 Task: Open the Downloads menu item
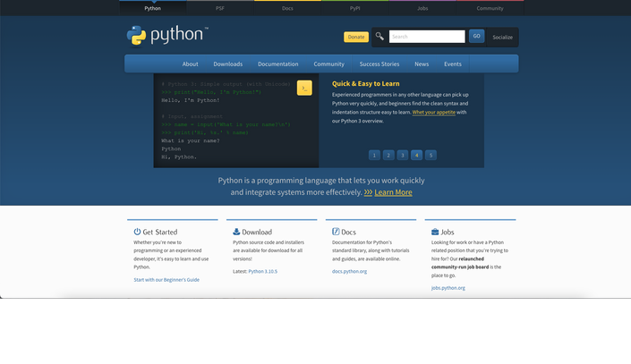pos(227,64)
